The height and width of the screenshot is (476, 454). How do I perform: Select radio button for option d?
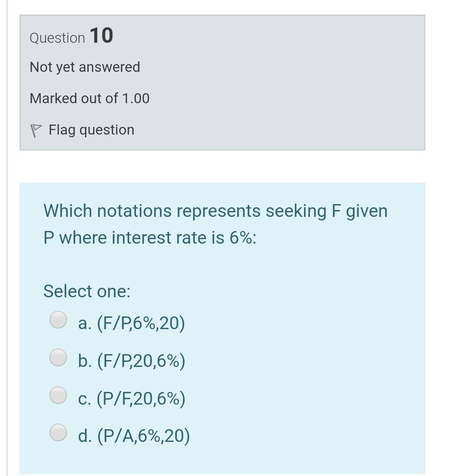(58, 432)
